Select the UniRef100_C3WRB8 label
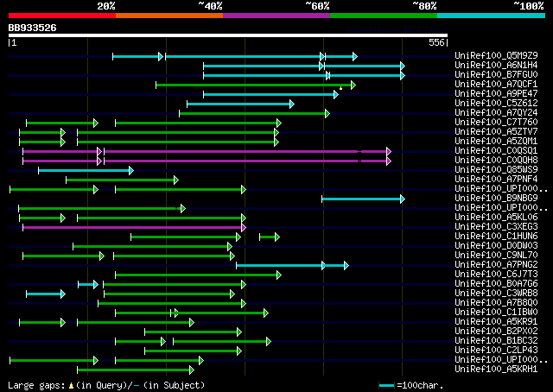Viewport: 553px width, 392px height. (x=496, y=294)
